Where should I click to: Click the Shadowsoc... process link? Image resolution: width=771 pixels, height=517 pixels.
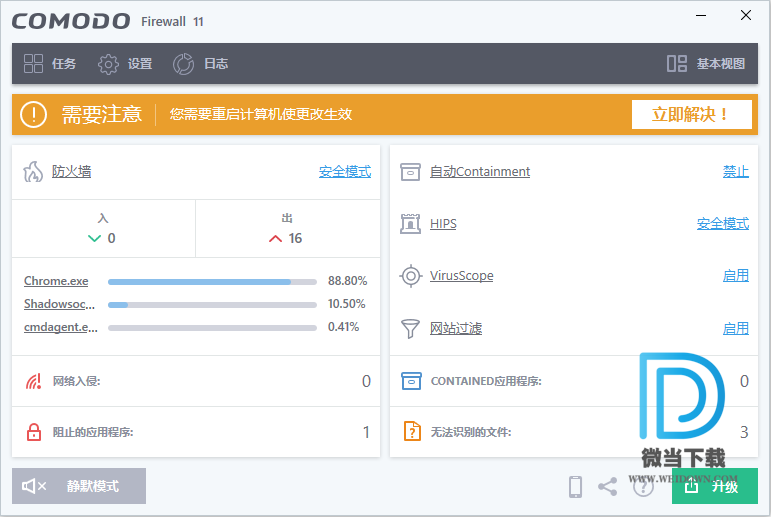tap(59, 304)
